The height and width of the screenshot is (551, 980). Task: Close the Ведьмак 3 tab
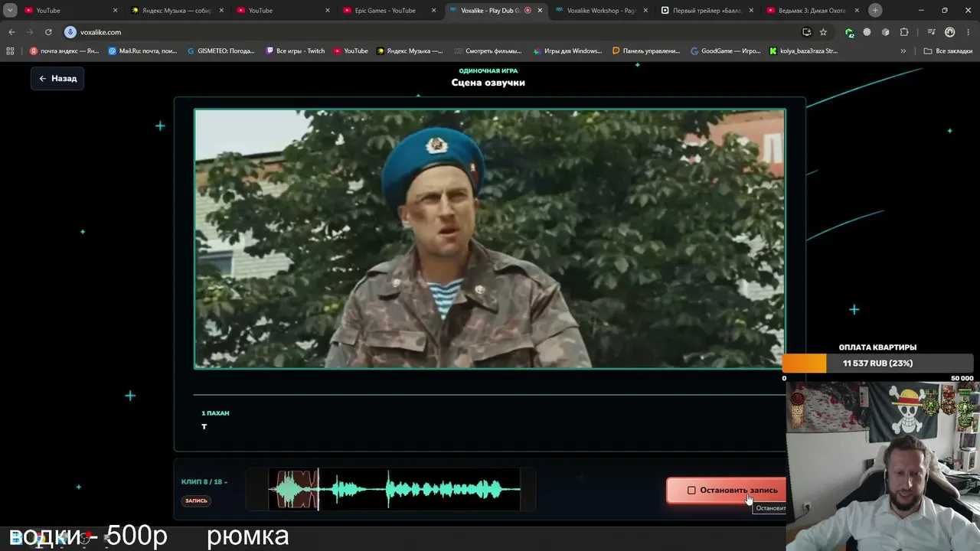[x=857, y=11]
